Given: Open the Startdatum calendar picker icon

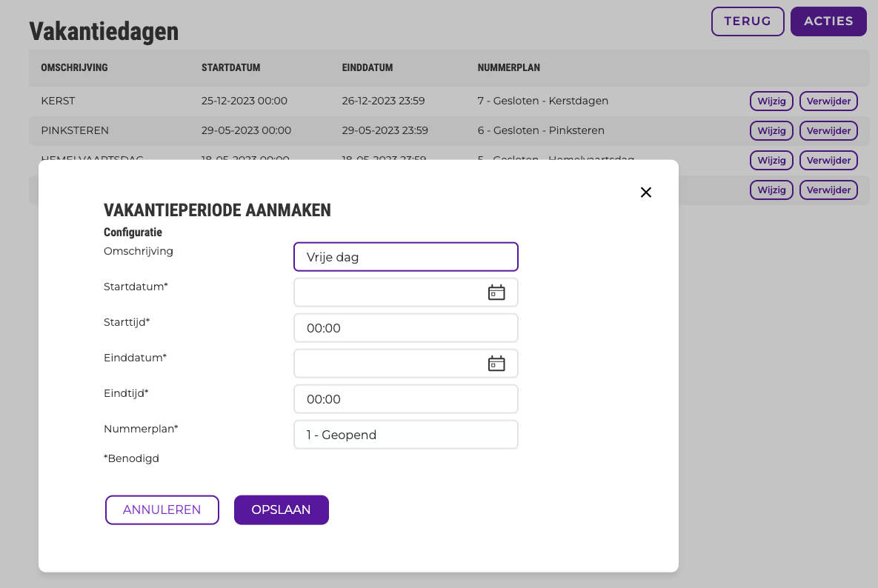Looking at the screenshot, I should click(496, 293).
